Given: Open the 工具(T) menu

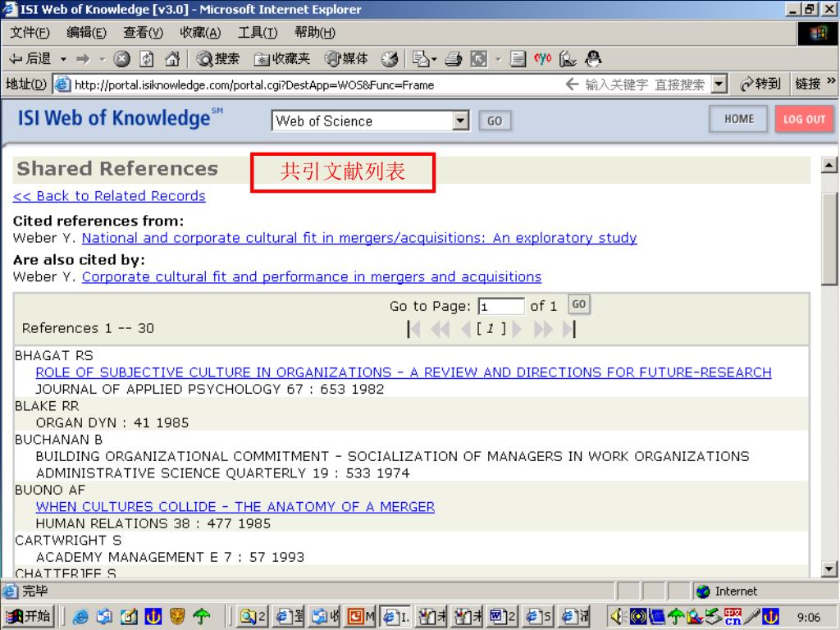Looking at the screenshot, I should (x=258, y=33).
